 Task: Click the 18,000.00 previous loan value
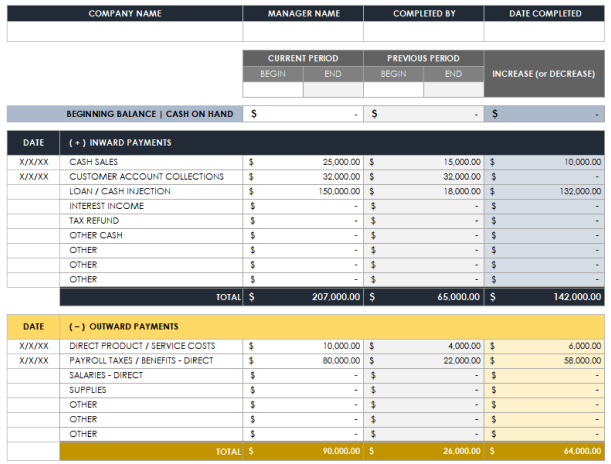tap(462, 191)
